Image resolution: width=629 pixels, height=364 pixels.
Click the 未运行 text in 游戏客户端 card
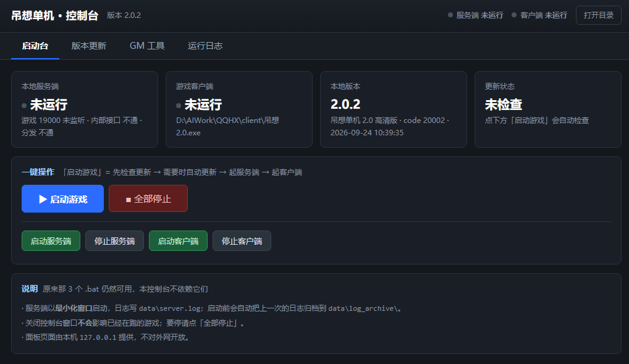203,104
